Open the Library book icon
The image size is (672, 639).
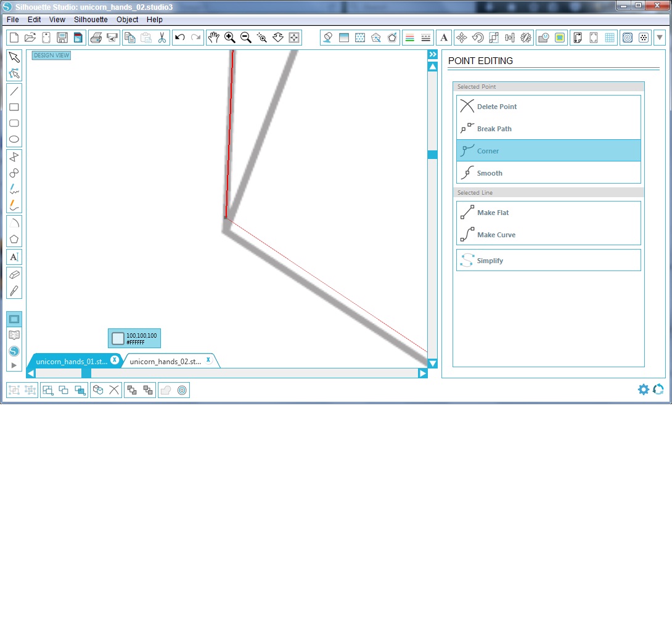coord(14,335)
